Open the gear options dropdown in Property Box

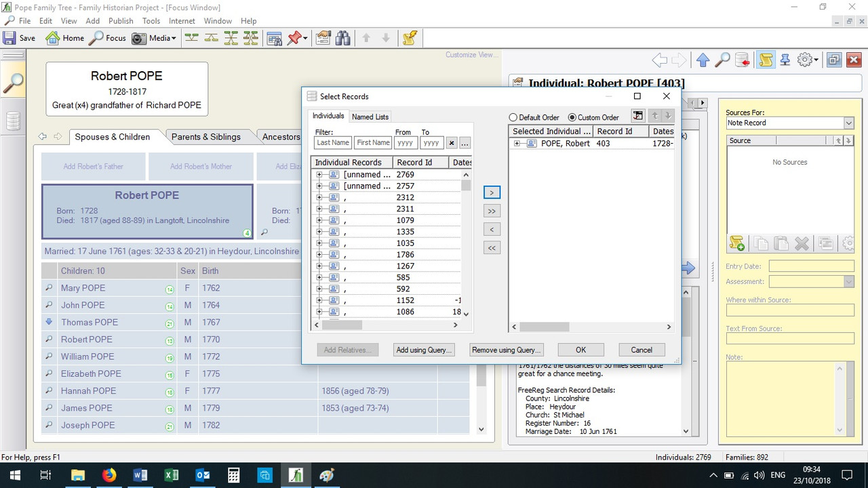pyautogui.click(x=807, y=60)
